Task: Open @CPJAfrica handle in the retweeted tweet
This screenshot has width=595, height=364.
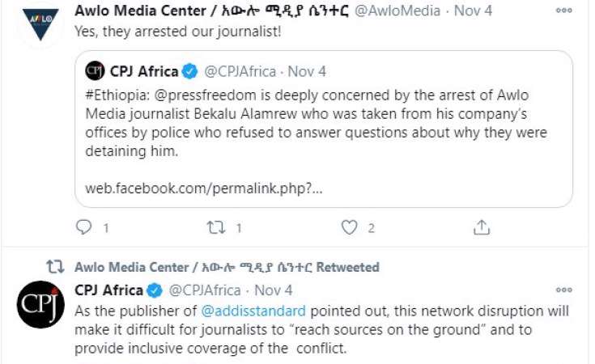Action: (x=205, y=291)
